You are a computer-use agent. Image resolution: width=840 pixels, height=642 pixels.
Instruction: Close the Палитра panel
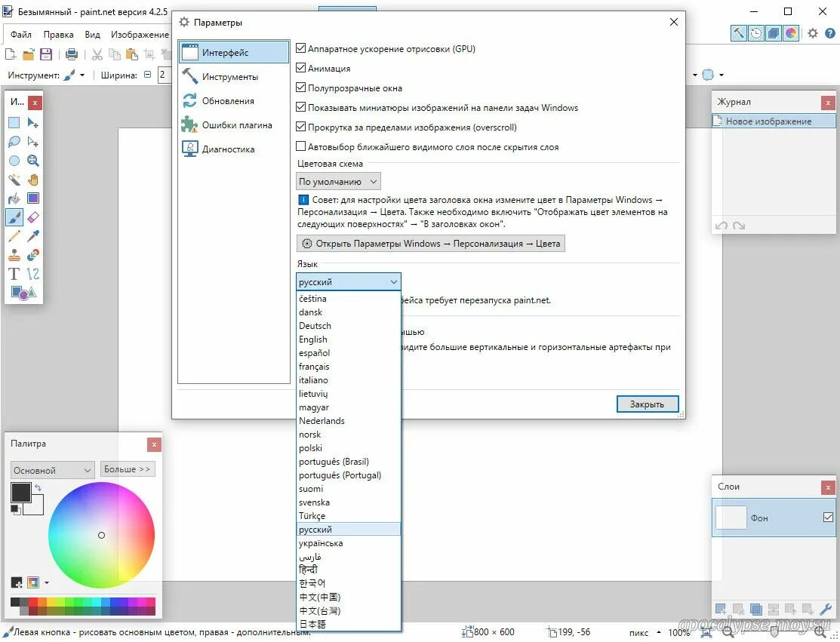pos(154,444)
